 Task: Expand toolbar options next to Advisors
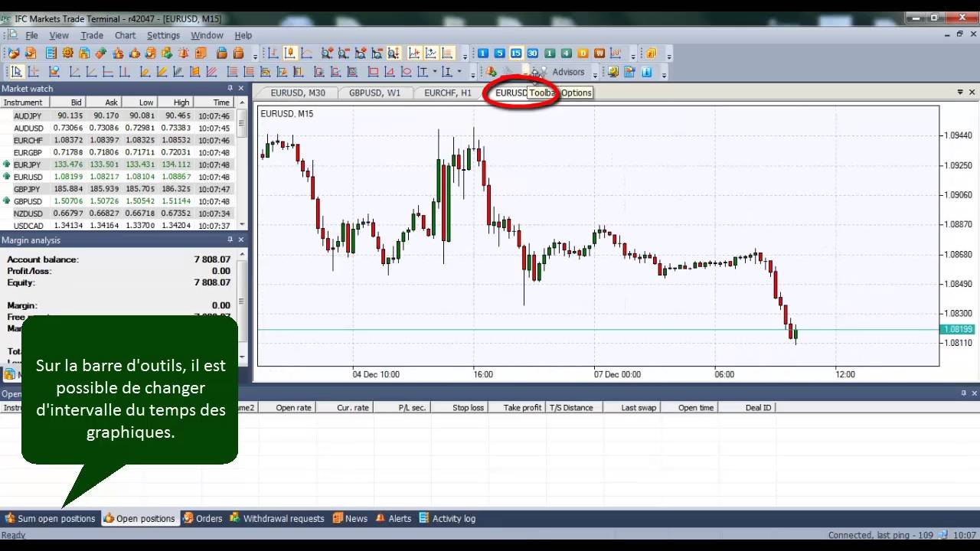point(595,74)
